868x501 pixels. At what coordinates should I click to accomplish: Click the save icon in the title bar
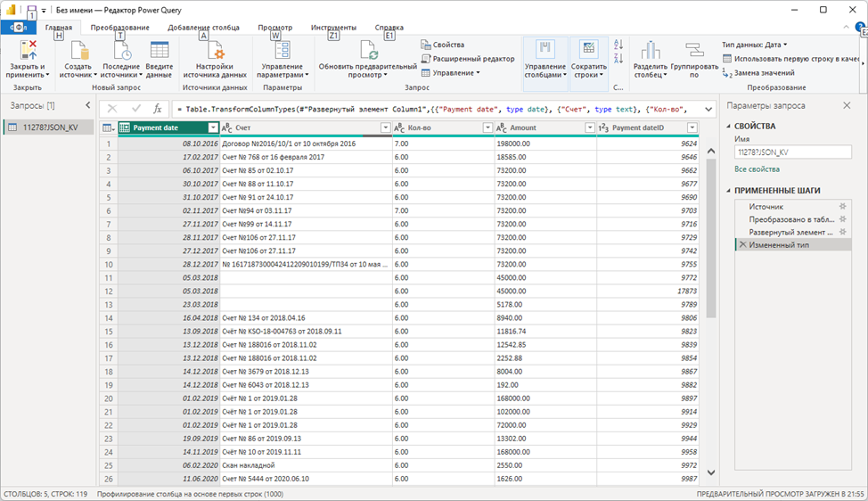(x=31, y=10)
